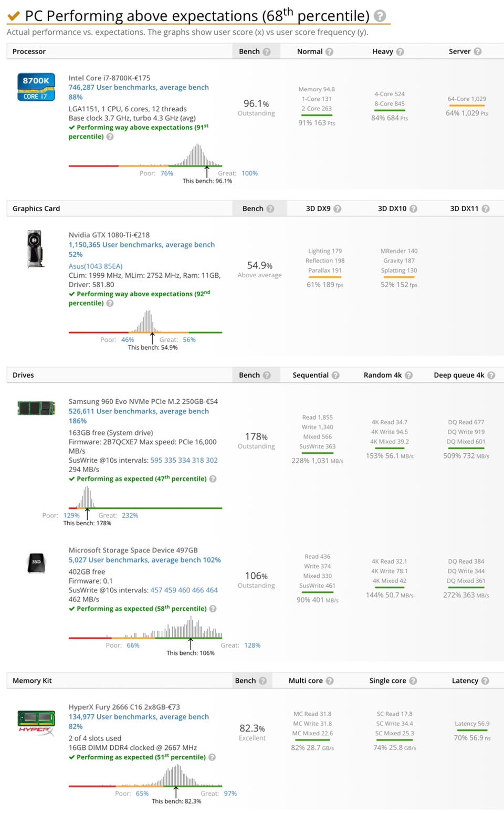Open the Asus(1043 85EA) link
This screenshot has height=813, width=504.
(96, 266)
